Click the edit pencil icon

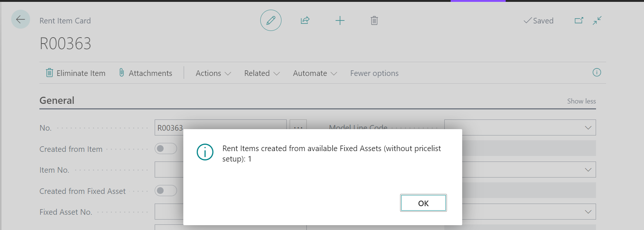pyautogui.click(x=271, y=20)
